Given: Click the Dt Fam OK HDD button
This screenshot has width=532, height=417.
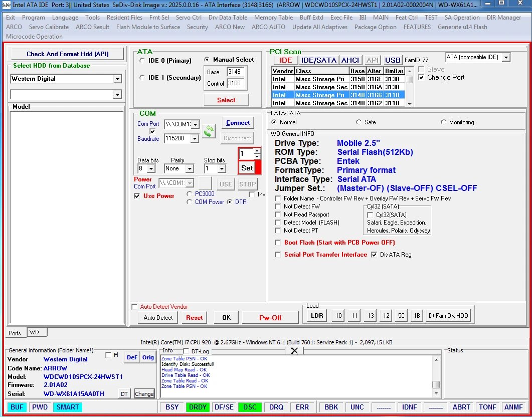Looking at the screenshot, I should pyautogui.click(x=448, y=316).
